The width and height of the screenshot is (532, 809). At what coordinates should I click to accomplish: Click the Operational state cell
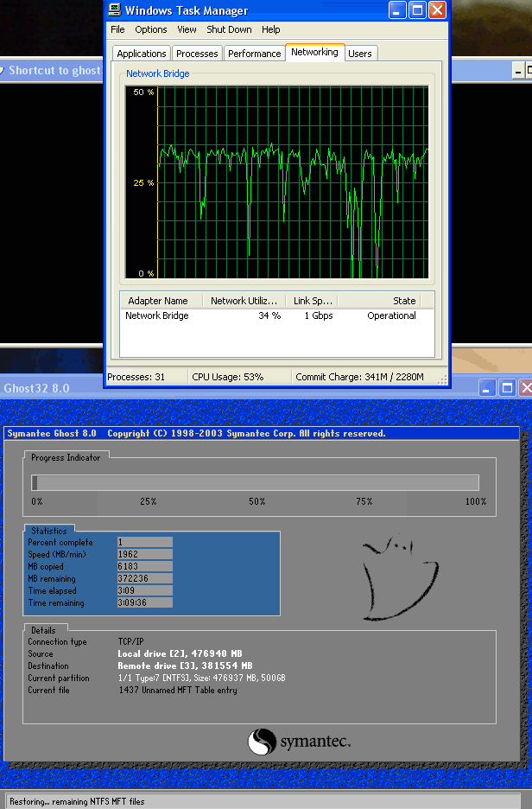point(391,315)
